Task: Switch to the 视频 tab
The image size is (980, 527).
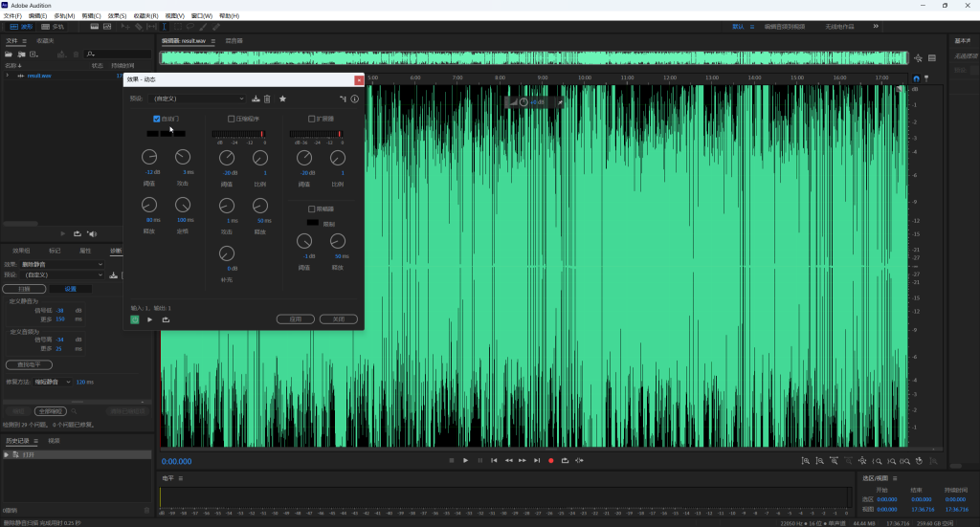Action: point(54,441)
